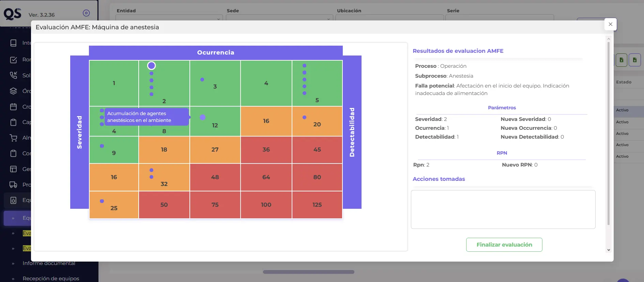The image size is (644, 282).
Task: Click into the Acciones tomadas text area
Action: (503, 209)
